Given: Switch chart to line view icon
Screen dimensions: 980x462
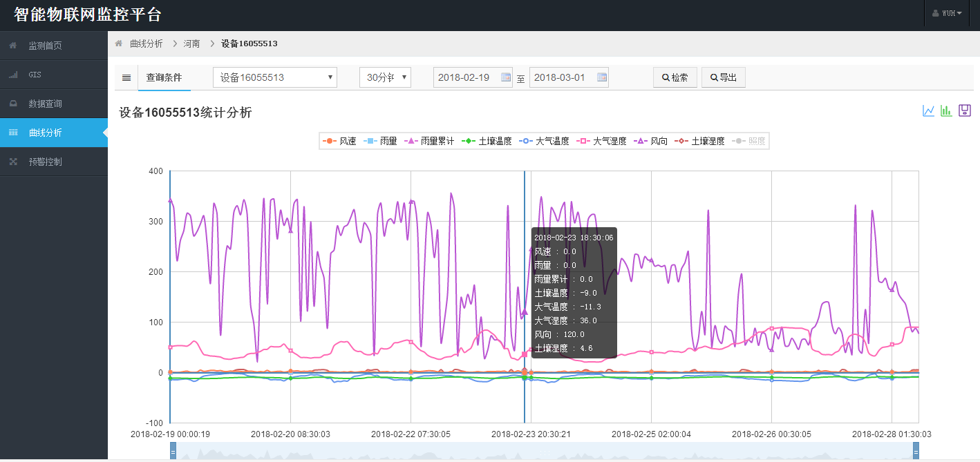Looking at the screenshot, I should click(x=929, y=111).
